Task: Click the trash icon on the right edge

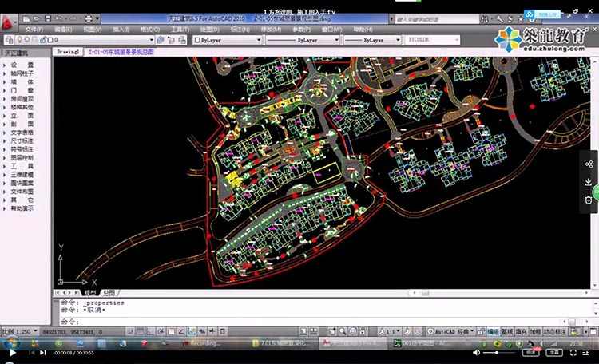Action: pyautogui.click(x=589, y=200)
